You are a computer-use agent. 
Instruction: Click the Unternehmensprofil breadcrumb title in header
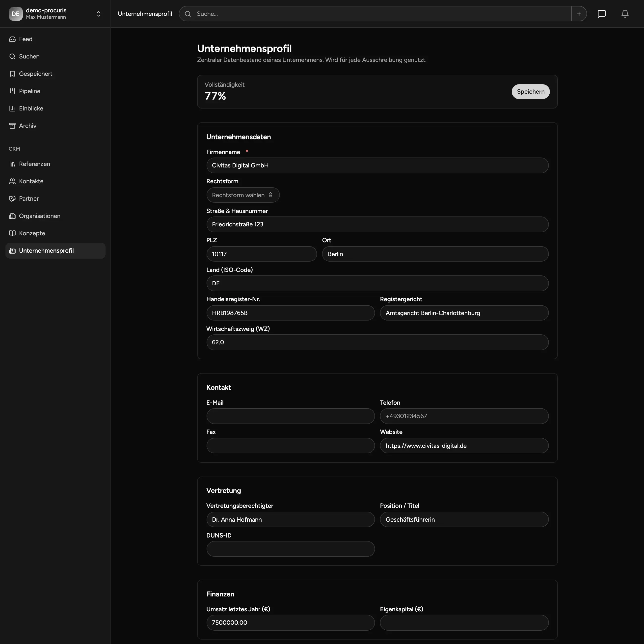click(145, 14)
